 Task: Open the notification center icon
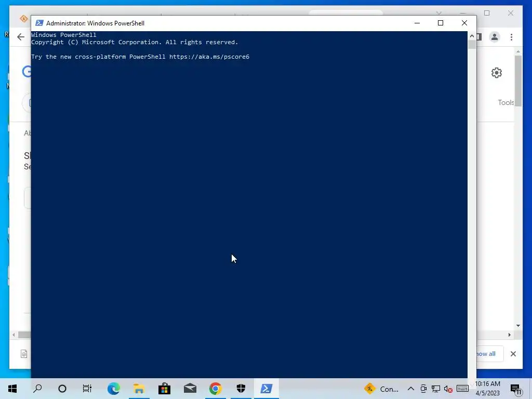515,389
